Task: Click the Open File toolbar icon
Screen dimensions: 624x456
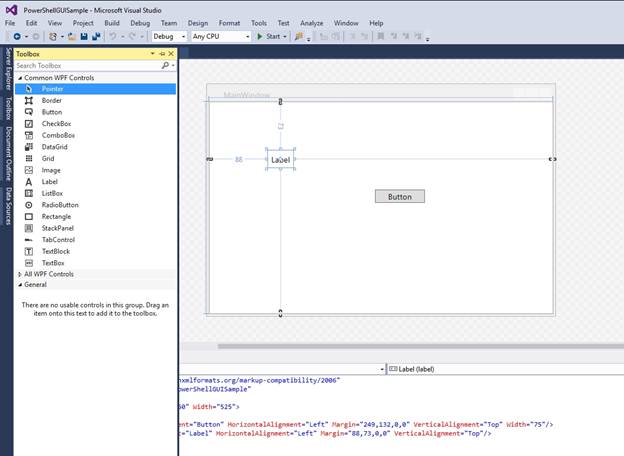Action: click(x=72, y=37)
